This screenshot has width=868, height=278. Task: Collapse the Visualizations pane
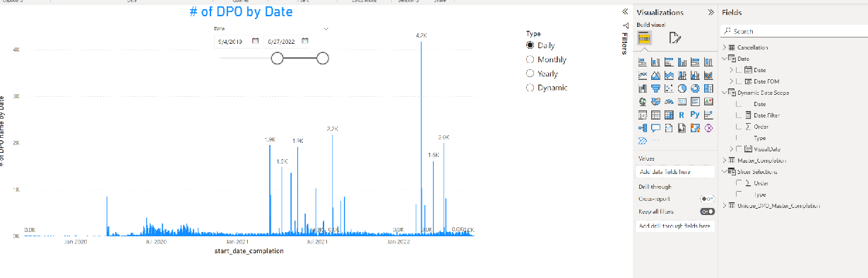(711, 12)
